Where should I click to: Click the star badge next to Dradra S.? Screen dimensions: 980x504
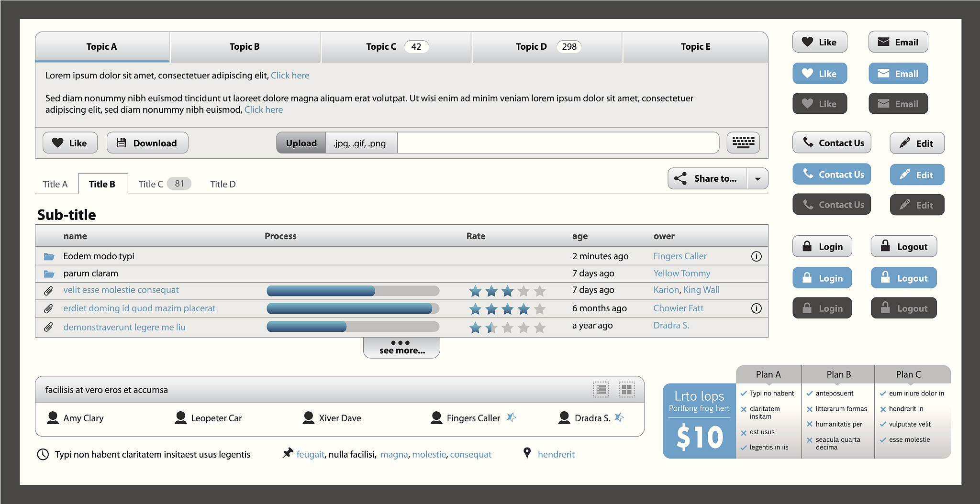[619, 417]
